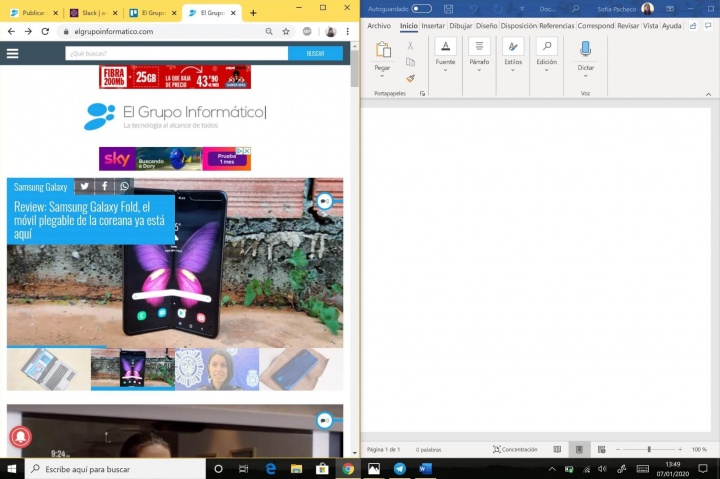Click zoom in plus in Word status bar
The width and height of the screenshot is (720, 479).
(680, 449)
